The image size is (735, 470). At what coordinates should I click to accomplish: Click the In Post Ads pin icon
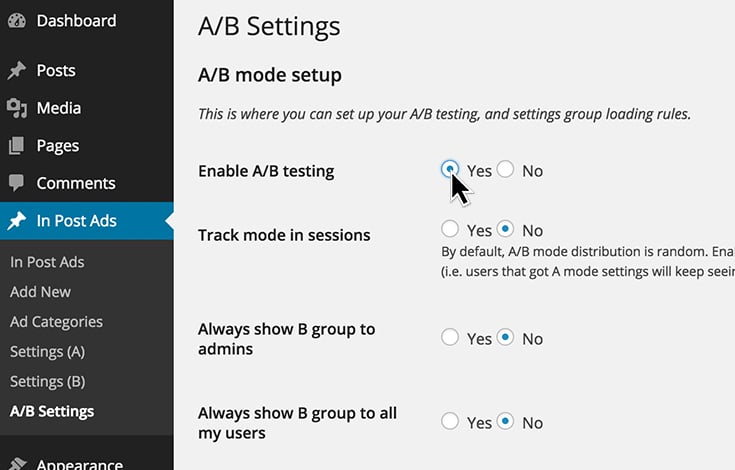coord(17,221)
